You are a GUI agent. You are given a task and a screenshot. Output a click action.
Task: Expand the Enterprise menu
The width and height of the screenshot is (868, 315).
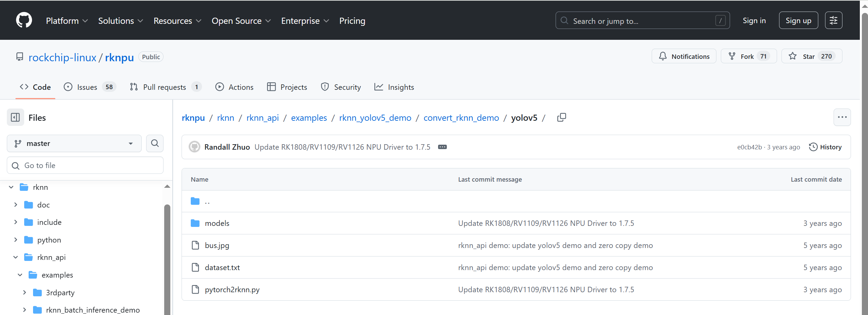(305, 21)
